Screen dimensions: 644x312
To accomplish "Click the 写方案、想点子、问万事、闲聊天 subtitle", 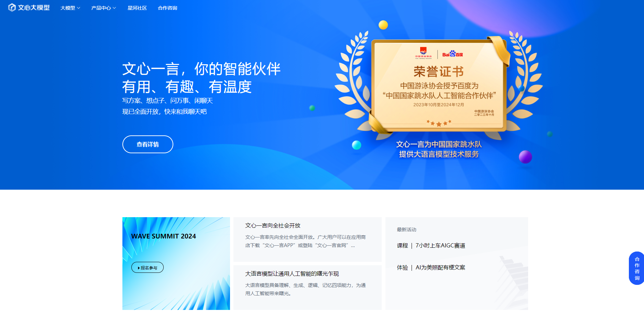I will [167, 101].
